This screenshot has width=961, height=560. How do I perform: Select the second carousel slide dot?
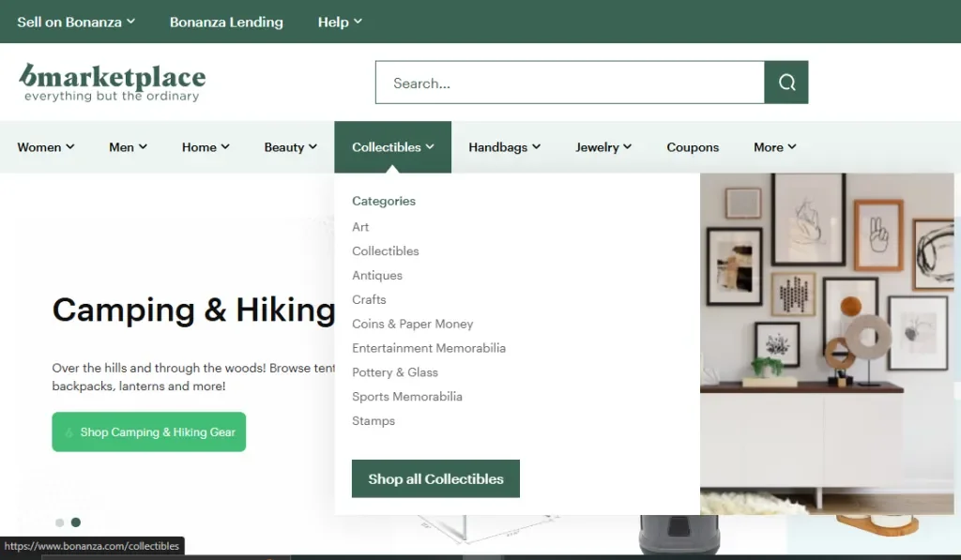click(76, 522)
